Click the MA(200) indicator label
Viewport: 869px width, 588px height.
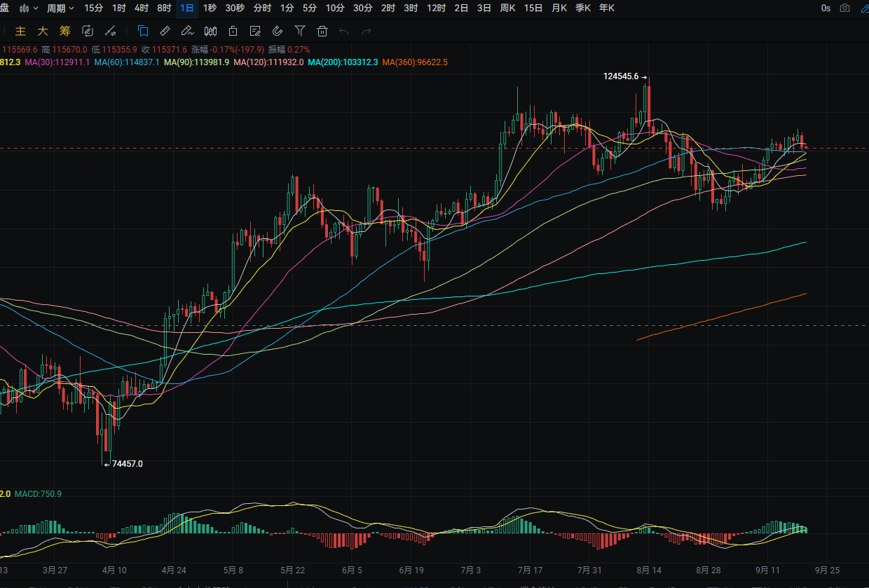[x=343, y=62]
